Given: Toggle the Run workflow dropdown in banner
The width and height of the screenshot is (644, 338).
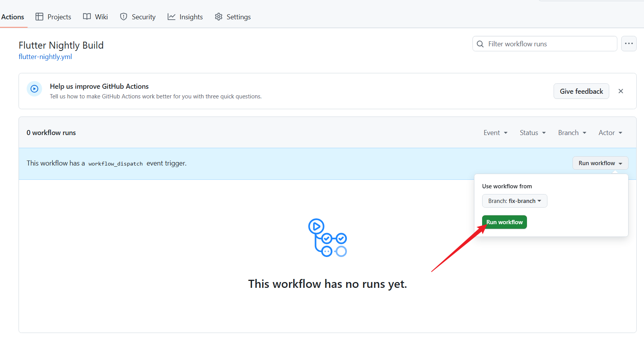Looking at the screenshot, I should [x=600, y=163].
